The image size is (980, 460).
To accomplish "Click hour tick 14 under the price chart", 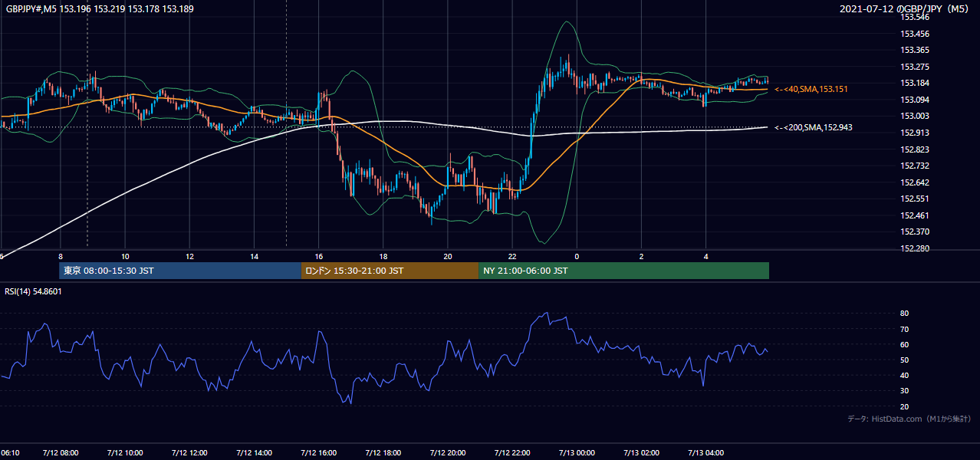I will (x=254, y=257).
